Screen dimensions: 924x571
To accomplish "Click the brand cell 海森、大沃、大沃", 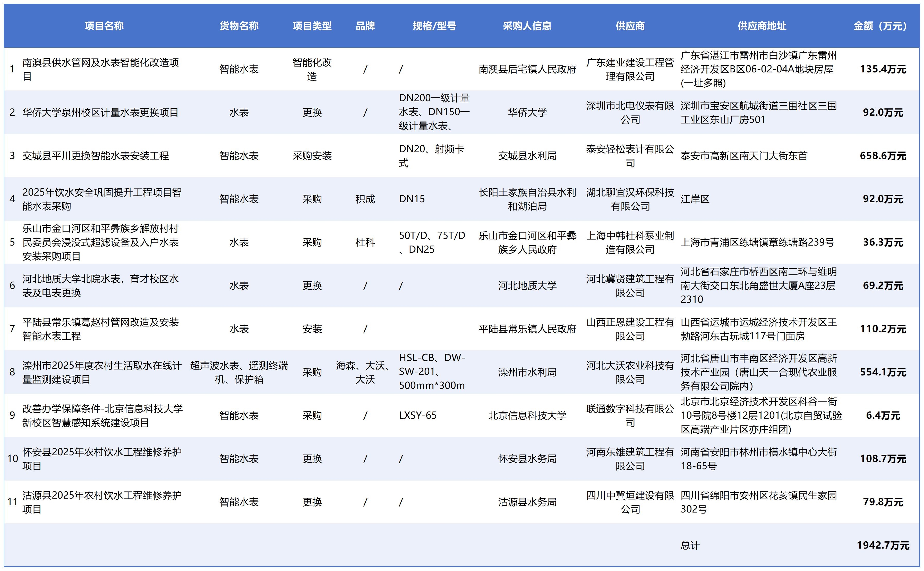I will pyautogui.click(x=364, y=372).
